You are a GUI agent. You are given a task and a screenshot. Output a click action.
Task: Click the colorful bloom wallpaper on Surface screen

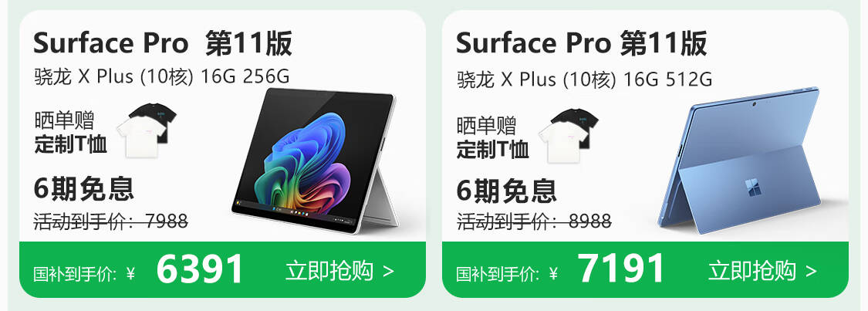305,157
